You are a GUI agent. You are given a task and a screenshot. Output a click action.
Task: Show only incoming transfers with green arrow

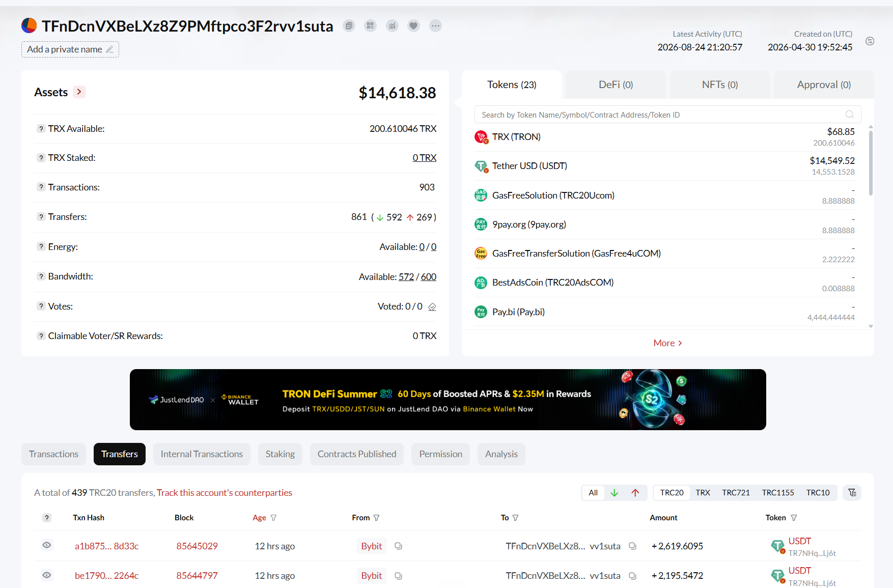(x=615, y=492)
